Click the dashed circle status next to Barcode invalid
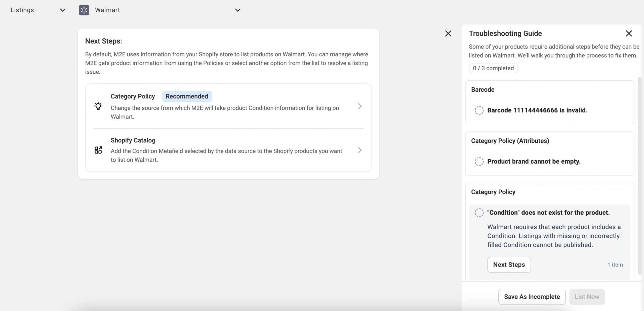644x311 pixels. coord(479,110)
